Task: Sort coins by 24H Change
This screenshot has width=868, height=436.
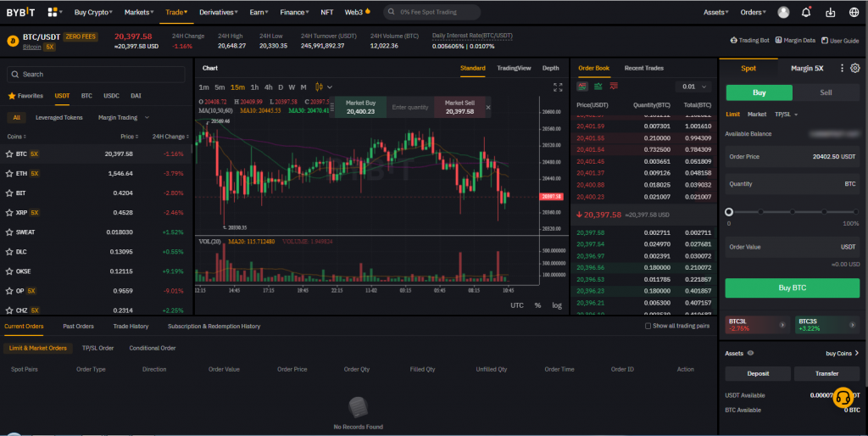Action: pos(170,137)
